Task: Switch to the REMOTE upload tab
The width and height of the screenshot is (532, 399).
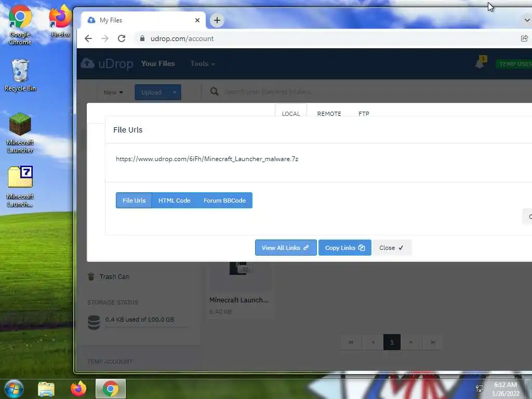Action: click(x=329, y=114)
